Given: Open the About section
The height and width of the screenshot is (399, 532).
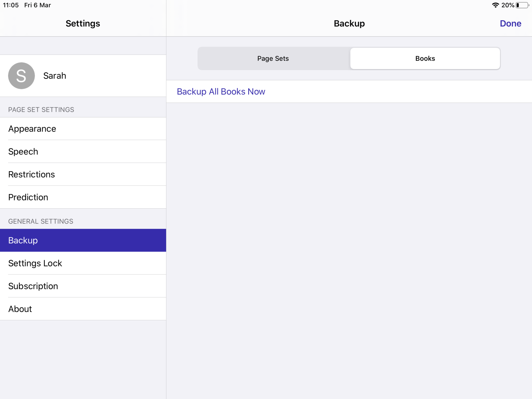Looking at the screenshot, I should (x=20, y=309).
